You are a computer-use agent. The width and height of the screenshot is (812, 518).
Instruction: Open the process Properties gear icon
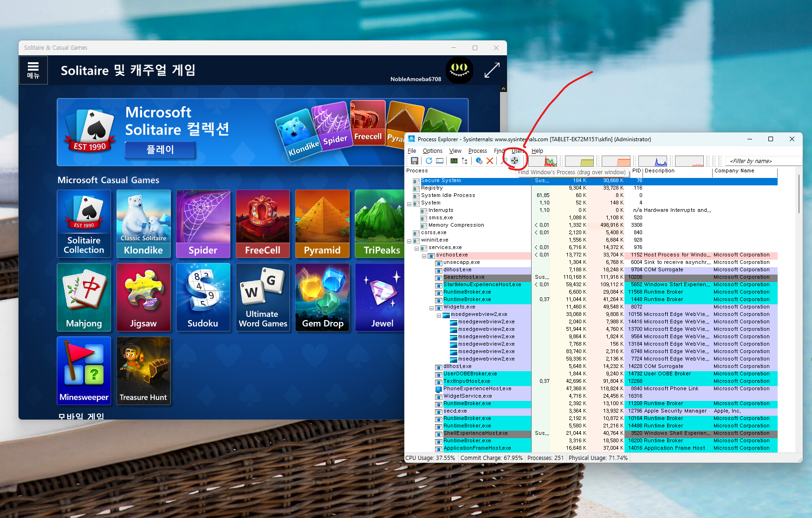pyautogui.click(x=479, y=161)
